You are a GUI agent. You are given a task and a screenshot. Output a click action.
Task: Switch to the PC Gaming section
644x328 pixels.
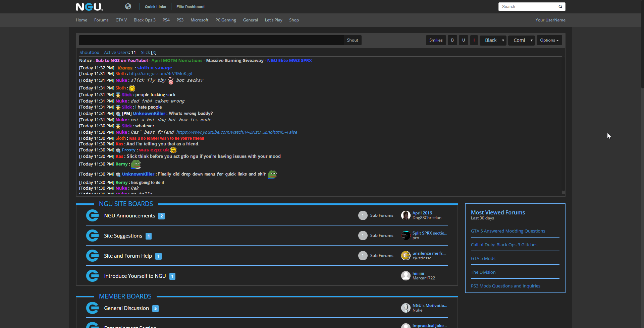[x=225, y=20]
